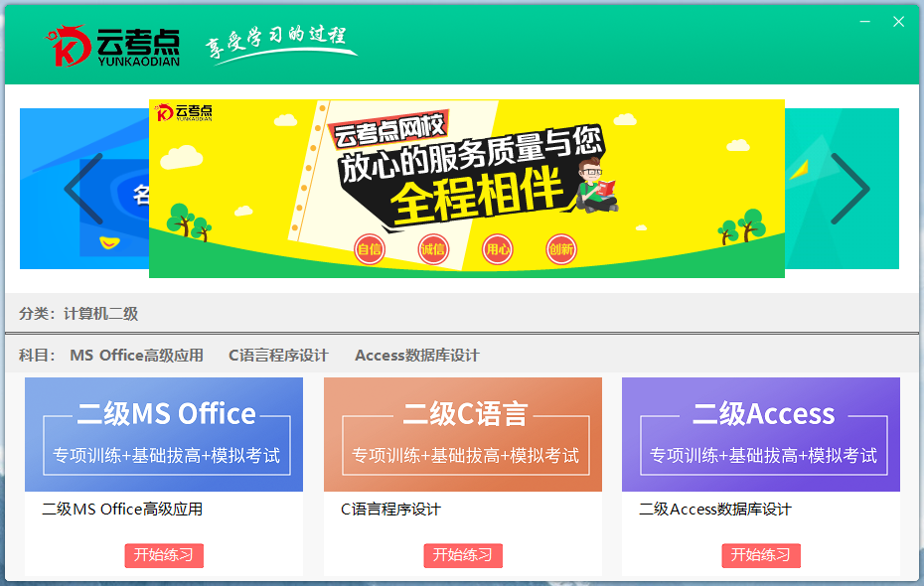Minimize the Yunkaodian window

tap(865, 22)
